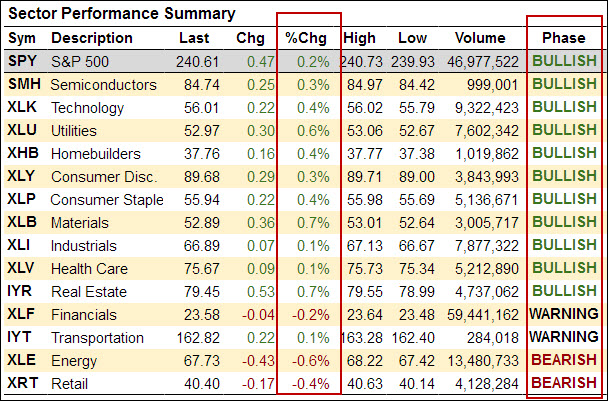The width and height of the screenshot is (608, 401).
Task: Click the Materials high 53.01
Action: pos(365,223)
